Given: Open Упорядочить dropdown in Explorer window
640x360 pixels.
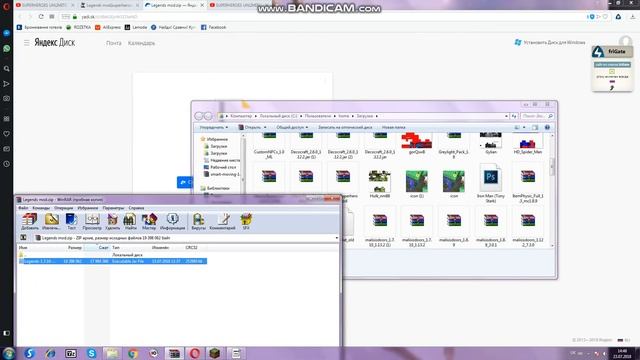Looking at the screenshot, I should (x=214, y=127).
